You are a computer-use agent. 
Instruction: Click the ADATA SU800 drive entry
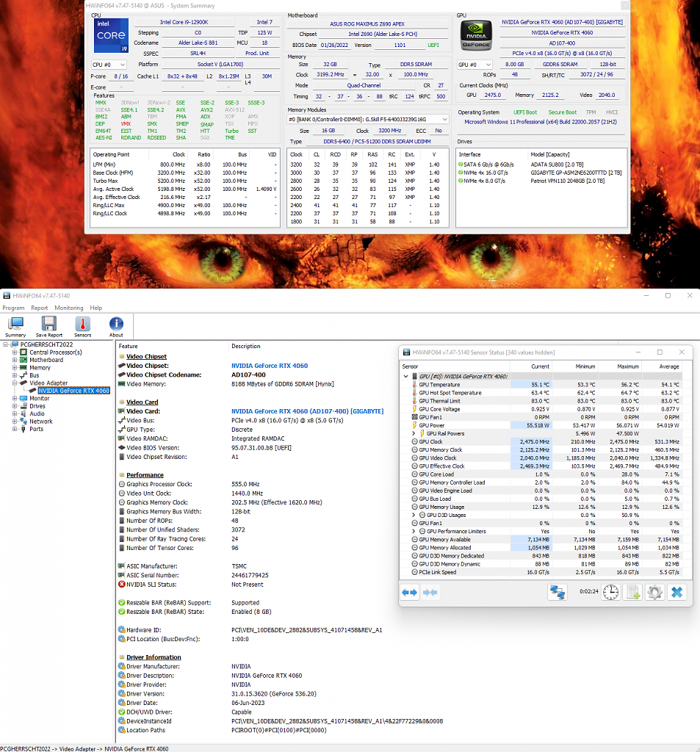point(557,164)
